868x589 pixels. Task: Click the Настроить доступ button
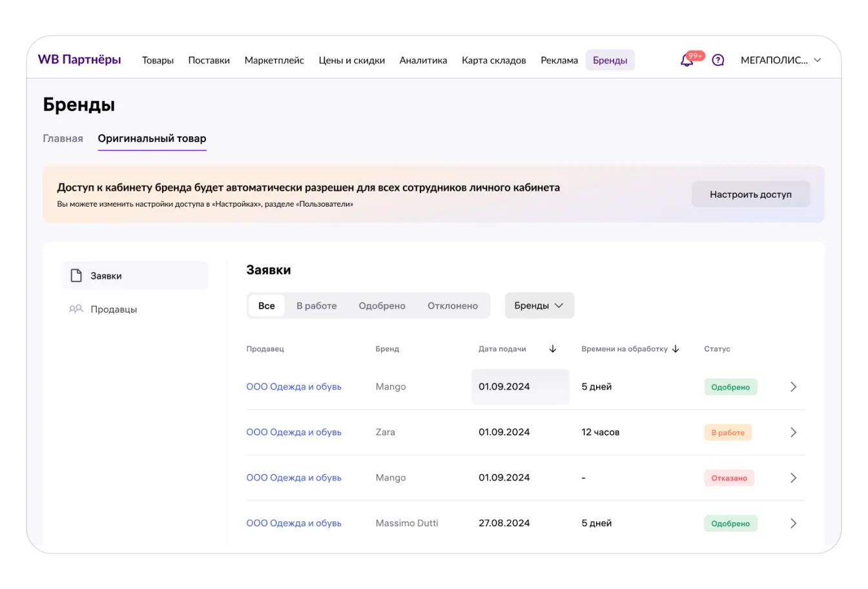pyautogui.click(x=750, y=194)
